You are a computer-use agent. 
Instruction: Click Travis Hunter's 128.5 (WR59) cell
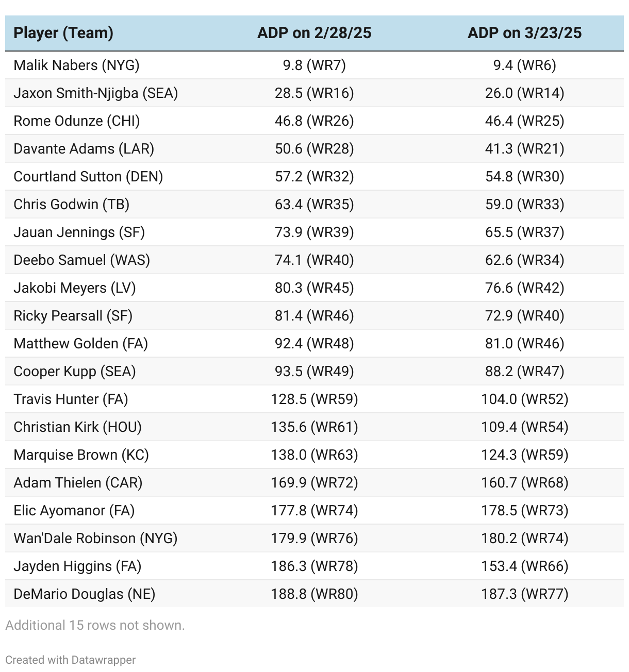314,399
